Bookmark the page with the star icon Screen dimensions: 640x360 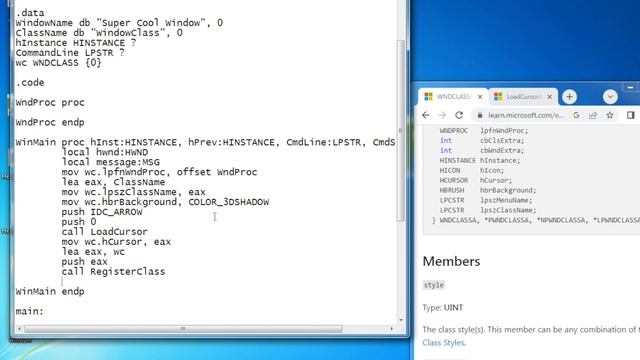click(610, 115)
